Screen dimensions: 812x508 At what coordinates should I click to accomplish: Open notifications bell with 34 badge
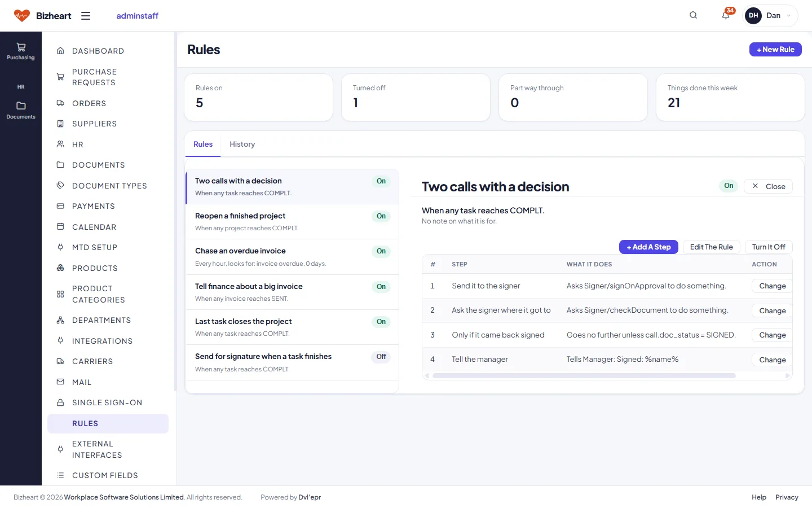[726, 15]
